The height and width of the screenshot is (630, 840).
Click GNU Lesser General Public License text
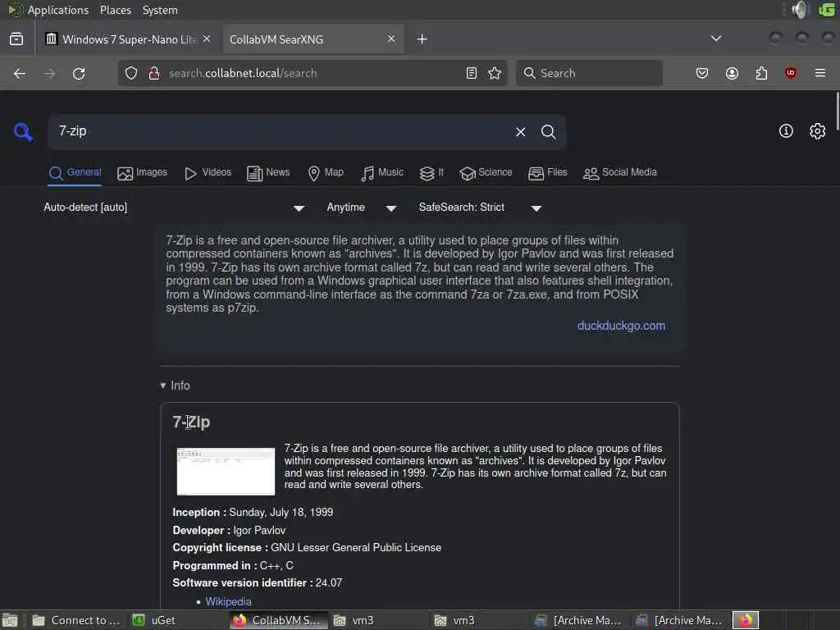tap(356, 547)
